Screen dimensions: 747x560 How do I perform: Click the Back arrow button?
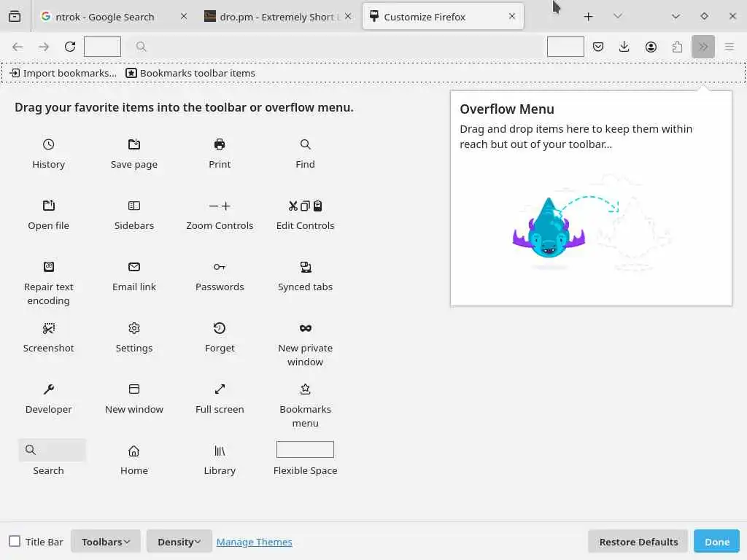(x=18, y=47)
